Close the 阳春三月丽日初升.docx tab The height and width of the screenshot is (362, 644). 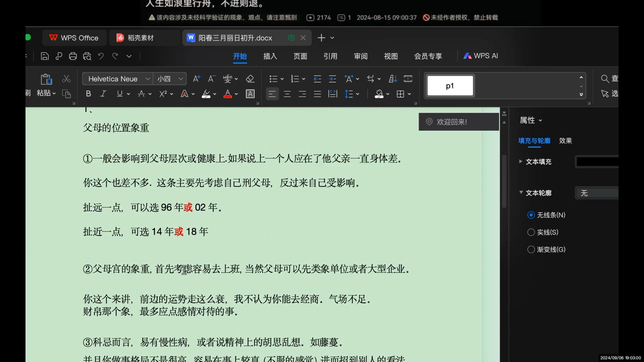coord(303,38)
